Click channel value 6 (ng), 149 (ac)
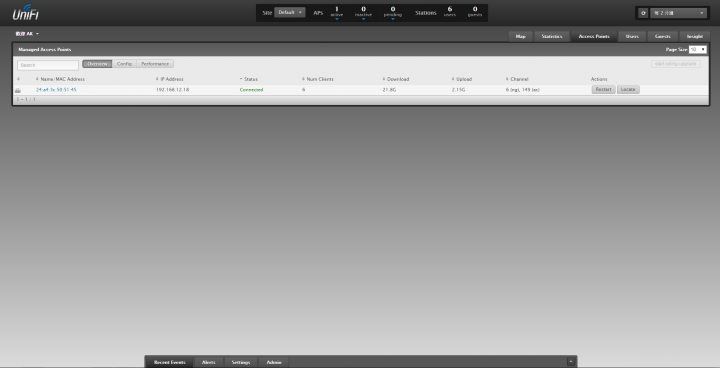This screenshot has width=720, height=368. 522,90
